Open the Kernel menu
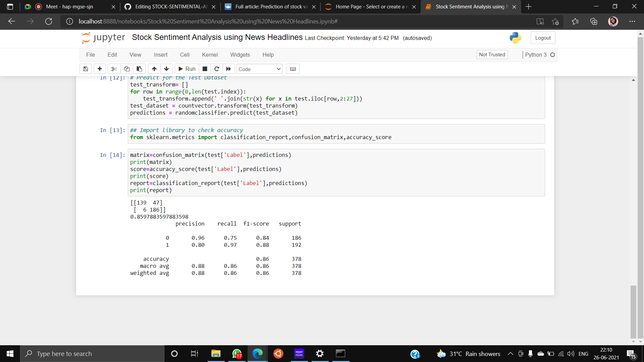The height and width of the screenshot is (362, 644). click(x=210, y=55)
